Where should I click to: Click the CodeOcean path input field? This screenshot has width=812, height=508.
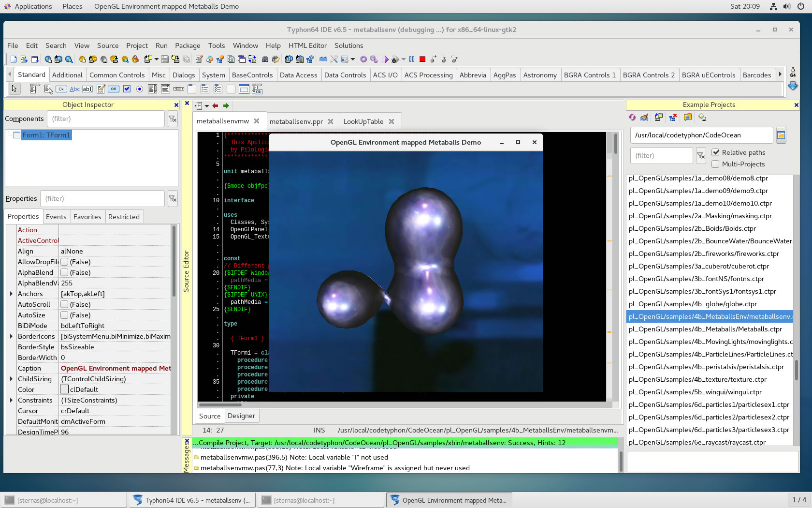(701, 135)
